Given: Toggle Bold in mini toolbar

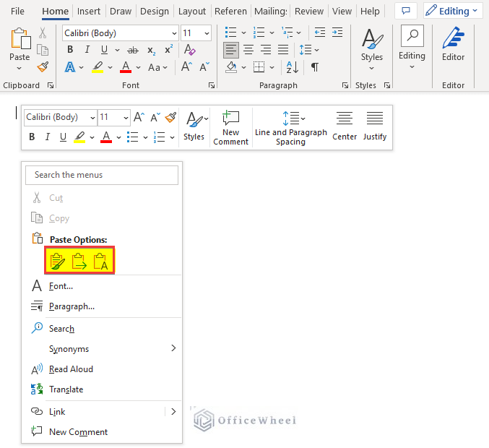Looking at the screenshot, I should click(32, 137).
